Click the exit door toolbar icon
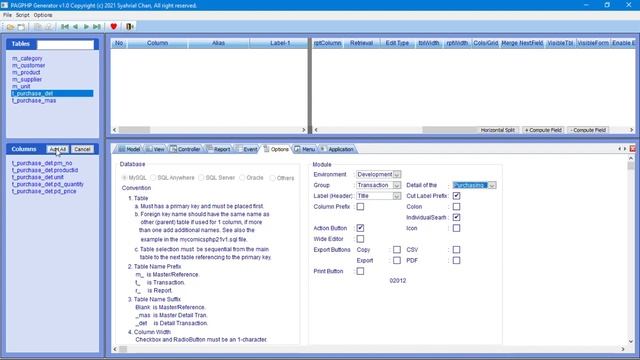This screenshot has height=360, width=640. (x=130, y=27)
